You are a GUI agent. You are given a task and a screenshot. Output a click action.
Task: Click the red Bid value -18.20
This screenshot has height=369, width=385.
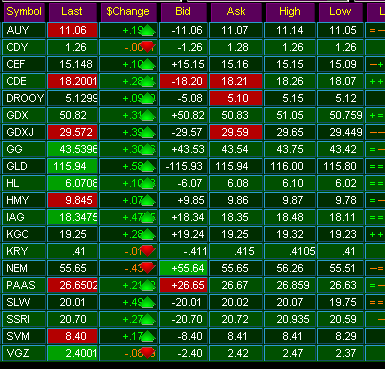click(x=184, y=81)
